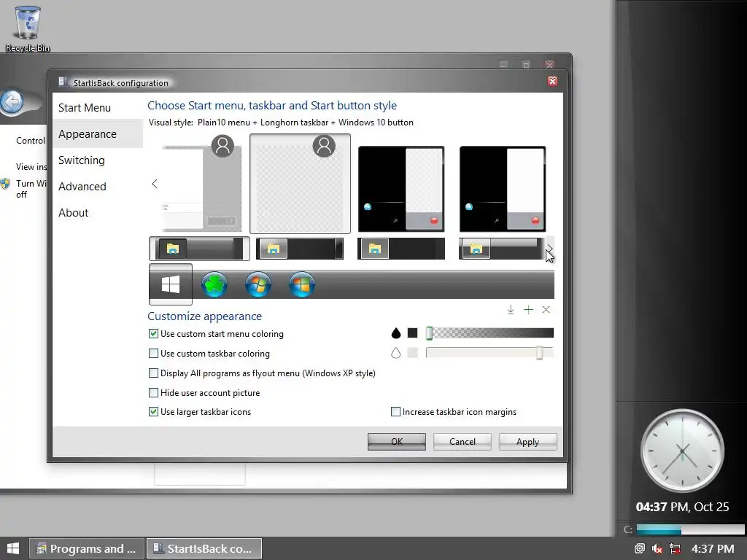Click the Cancel button
Screen dimensions: 747x560
click(462, 441)
